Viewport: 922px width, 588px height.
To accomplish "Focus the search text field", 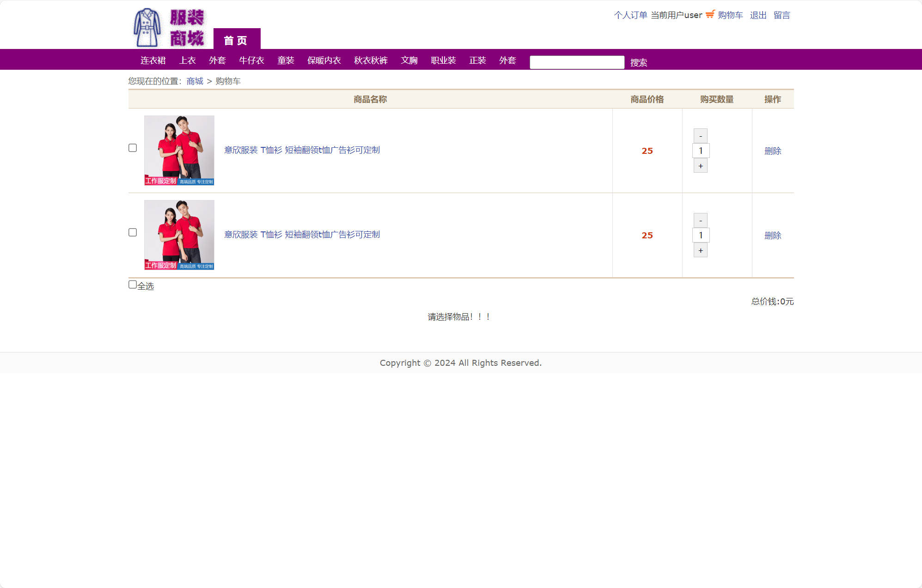I will (577, 62).
